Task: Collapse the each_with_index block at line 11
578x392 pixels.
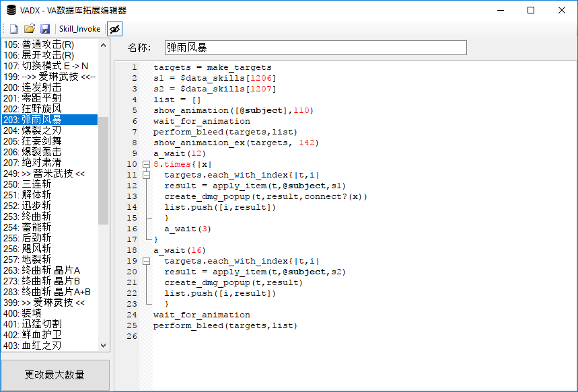Action: tap(146, 175)
